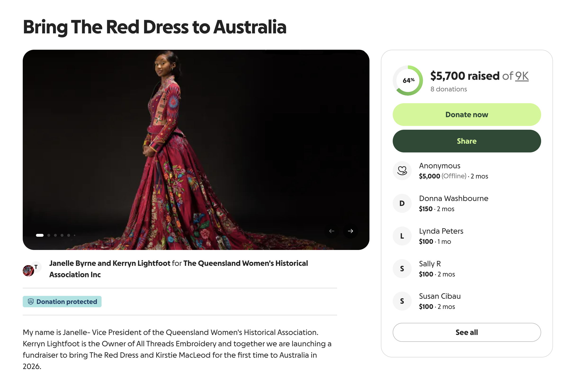
Task: Jump to second carousel slide dot
Action: coord(49,235)
